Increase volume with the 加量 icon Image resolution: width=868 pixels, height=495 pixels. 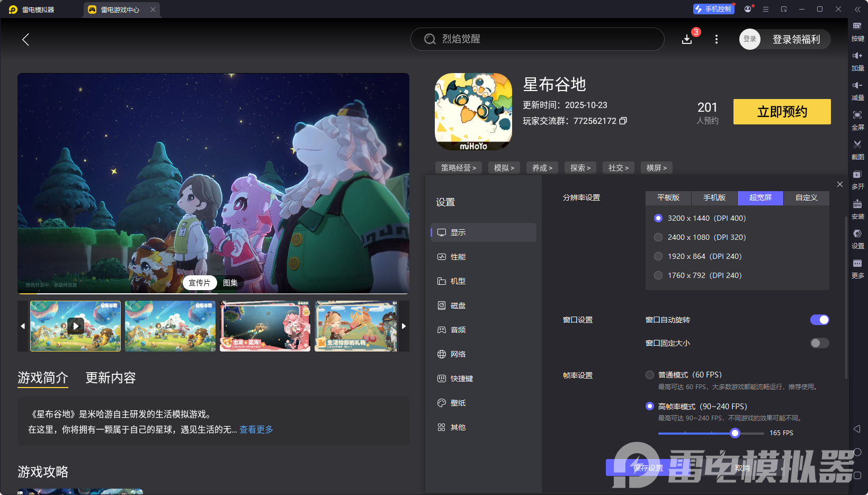click(858, 61)
